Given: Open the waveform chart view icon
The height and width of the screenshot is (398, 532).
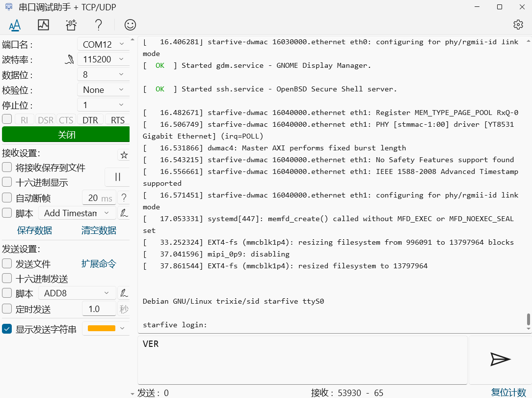Looking at the screenshot, I should (x=43, y=25).
